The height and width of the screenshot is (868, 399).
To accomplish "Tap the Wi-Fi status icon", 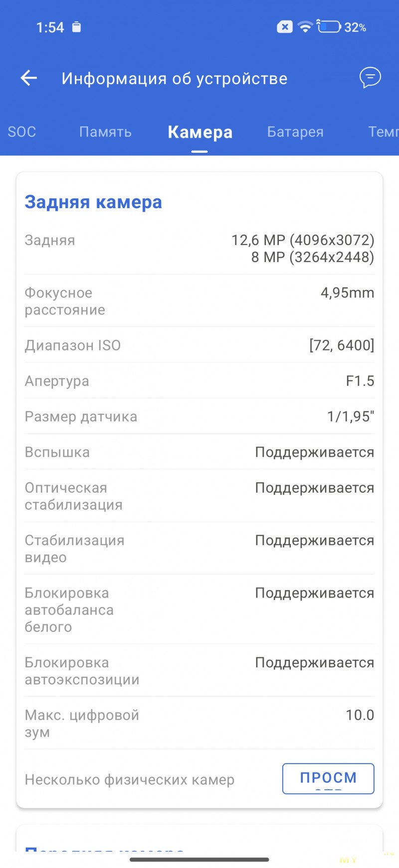I will pos(305,27).
